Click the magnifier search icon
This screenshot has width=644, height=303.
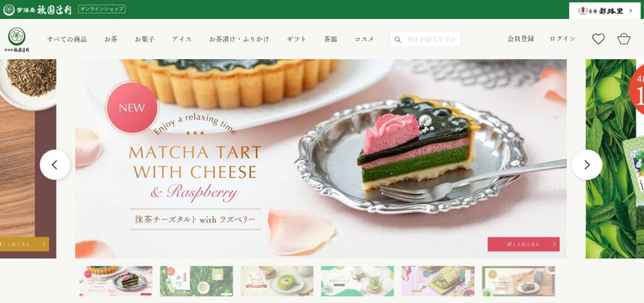(x=397, y=40)
